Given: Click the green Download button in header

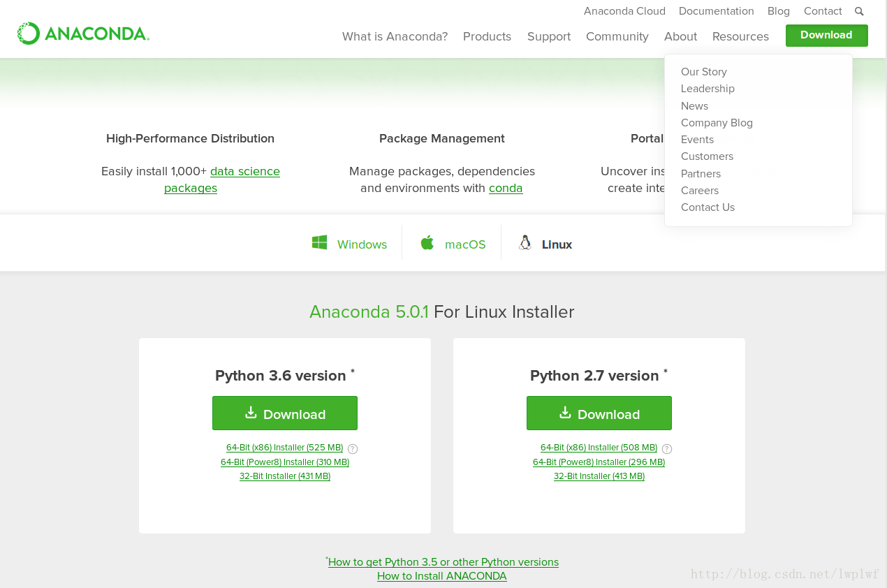Looking at the screenshot, I should coord(826,35).
